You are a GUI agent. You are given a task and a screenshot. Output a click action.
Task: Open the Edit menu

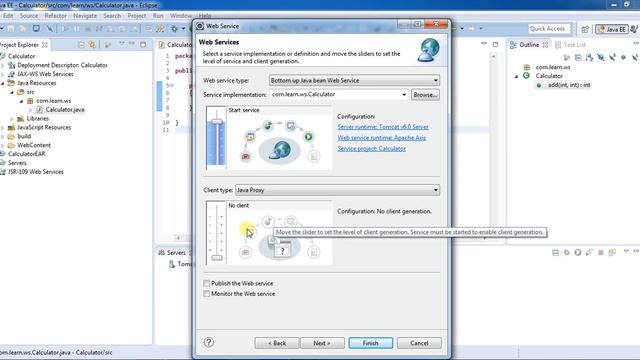click(x=8, y=16)
